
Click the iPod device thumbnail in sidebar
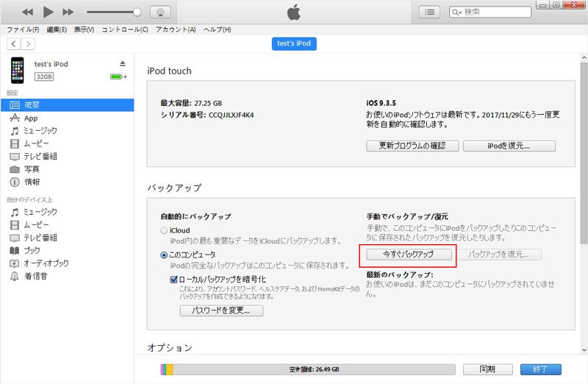pos(17,70)
